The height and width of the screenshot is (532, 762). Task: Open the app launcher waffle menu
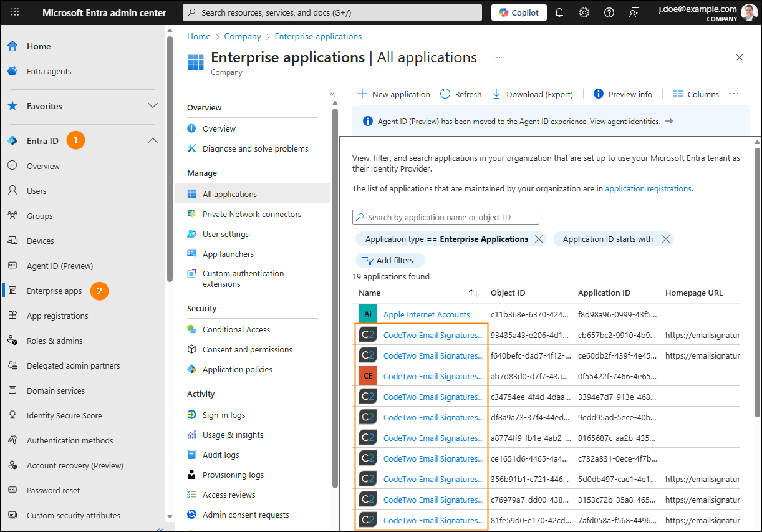tap(15, 12)
